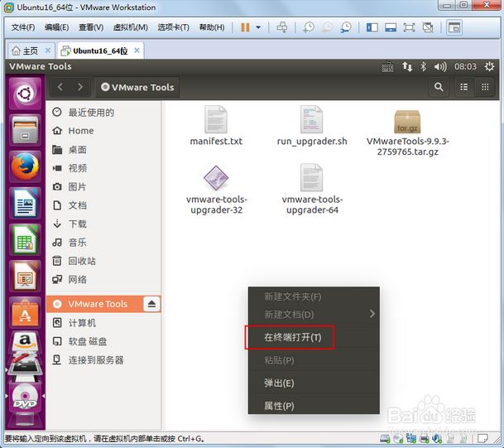The image size is (504, 448).
Task: Eject VMware Tools with the eject button
Action: coord(151,304)
